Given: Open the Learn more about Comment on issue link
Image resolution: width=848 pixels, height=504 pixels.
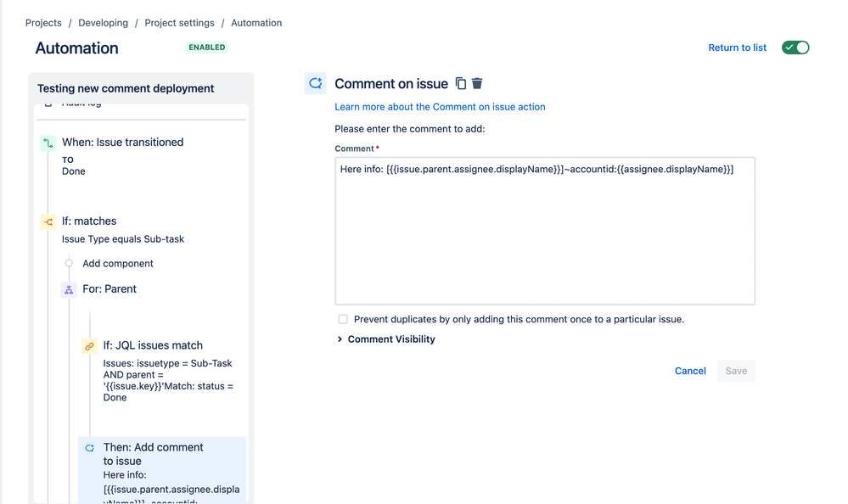Looking at the screenshot, I should click(x=441, y=107).
